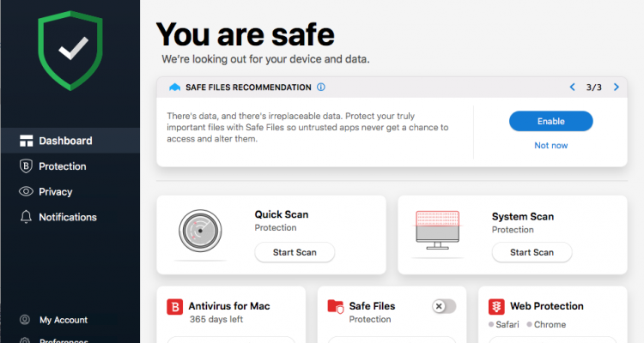Click the info icon beside Safe Files Recommendation

(321, 87)
